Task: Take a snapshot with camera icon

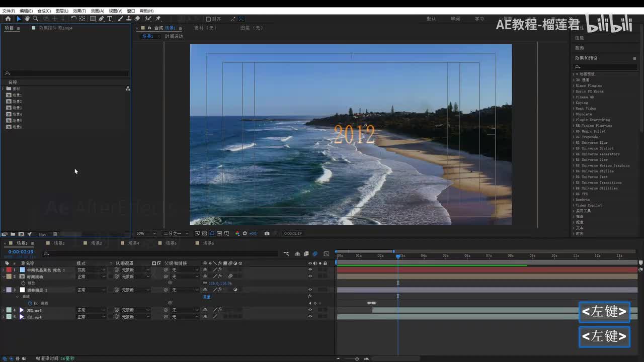Action: tap(267, 233)
